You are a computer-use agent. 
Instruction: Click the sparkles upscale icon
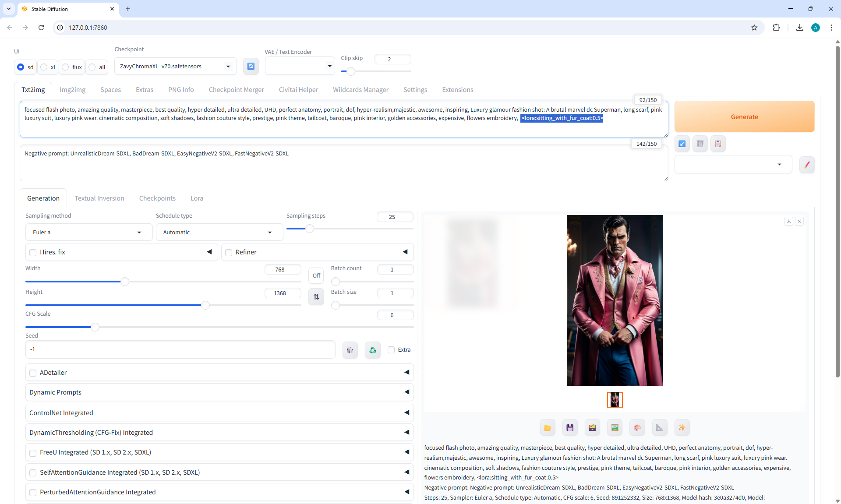point(682,428)
